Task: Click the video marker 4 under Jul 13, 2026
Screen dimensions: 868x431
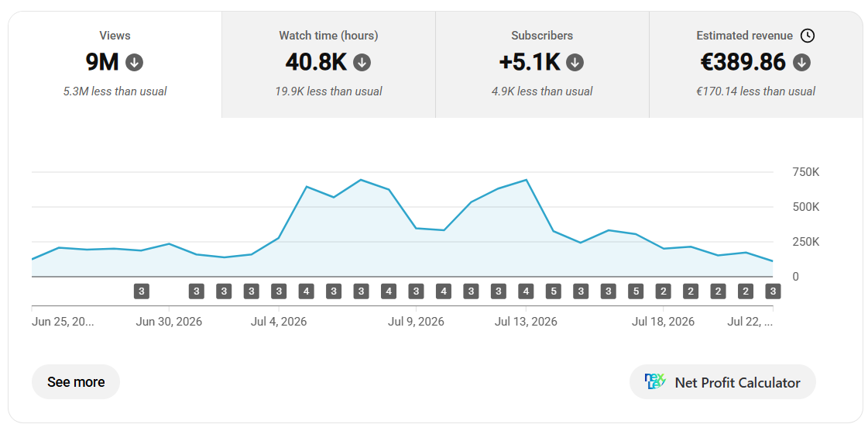Action: tap(526, 291)
